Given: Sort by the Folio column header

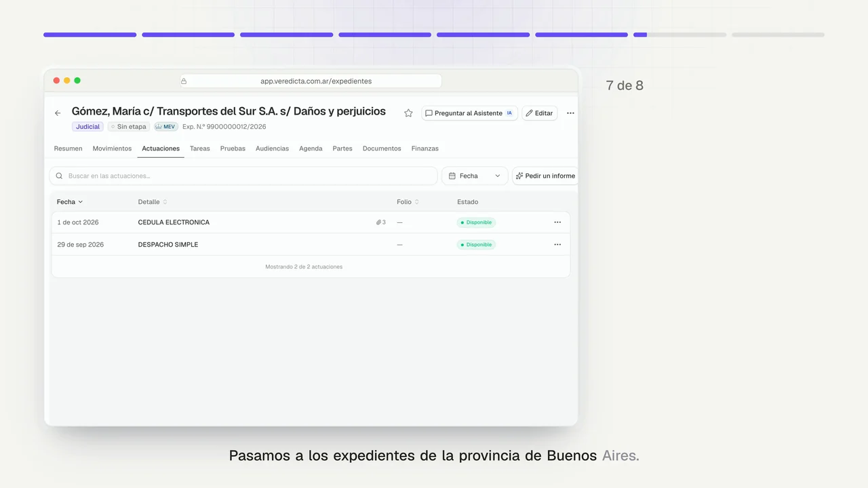Looking at the screenshot, I should tap(408, 202).
